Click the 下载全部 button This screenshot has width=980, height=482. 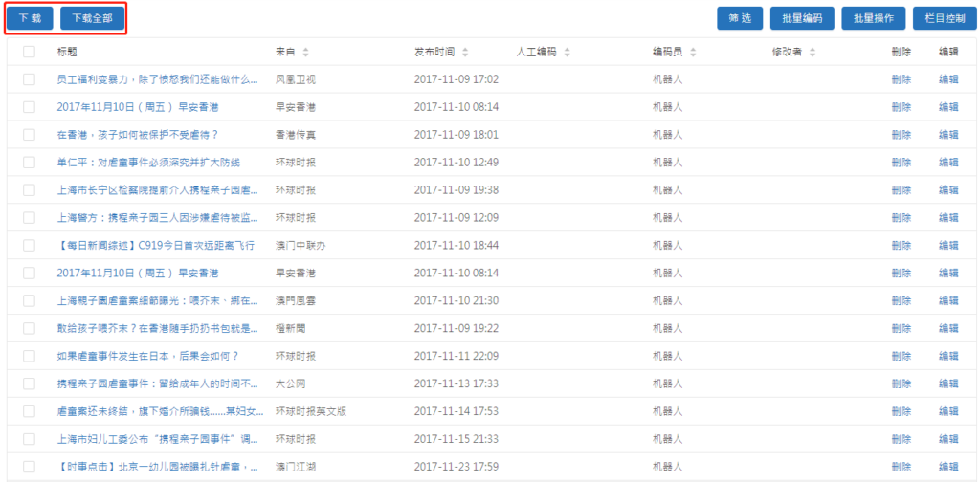(x=92, y=18)
